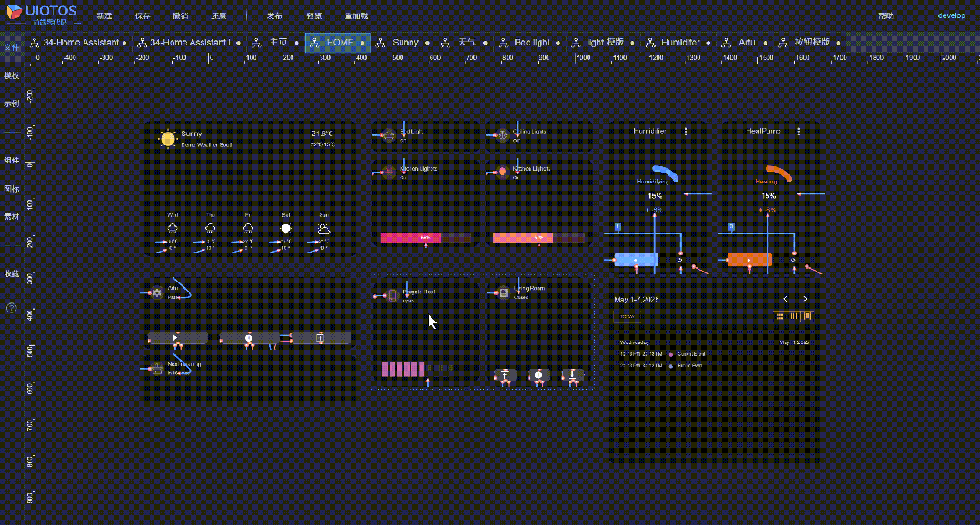
Task: Select the Nest device icon
Action: (x=157, y=370)
